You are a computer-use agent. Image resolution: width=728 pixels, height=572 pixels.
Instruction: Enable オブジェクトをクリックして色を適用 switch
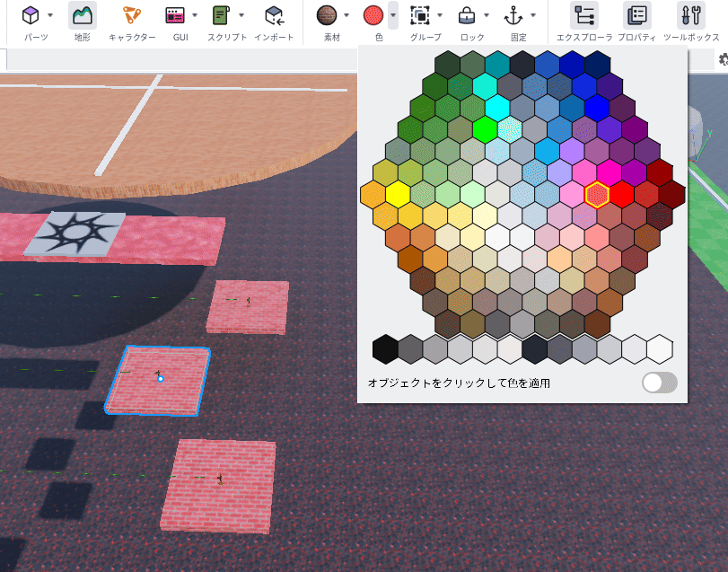660,383
